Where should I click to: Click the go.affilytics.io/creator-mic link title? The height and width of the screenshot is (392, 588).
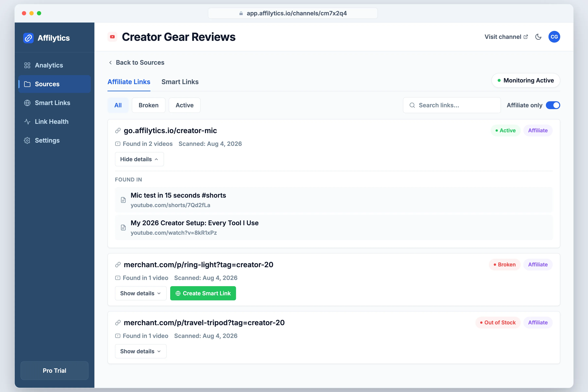pyautogui.click(x=170, y=131)
